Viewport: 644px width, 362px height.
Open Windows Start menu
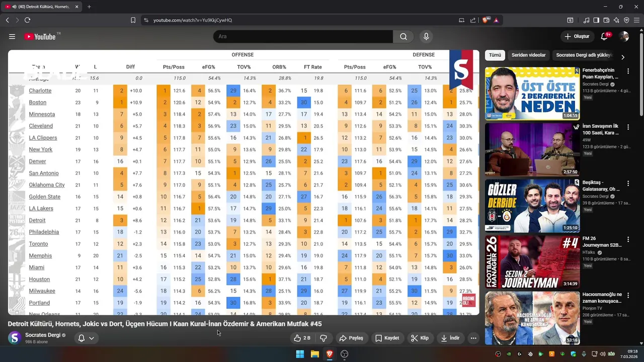tap(300, 354)
